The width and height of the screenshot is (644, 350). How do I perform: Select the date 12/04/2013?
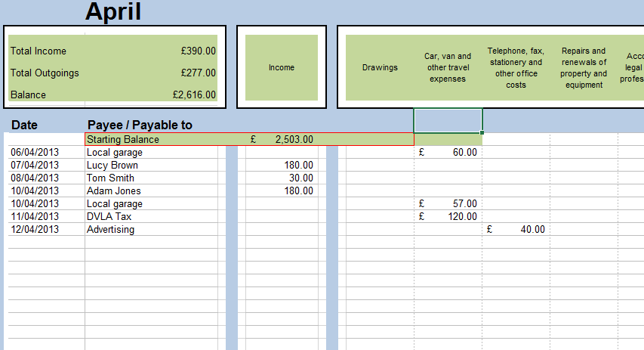coord(35,229)
